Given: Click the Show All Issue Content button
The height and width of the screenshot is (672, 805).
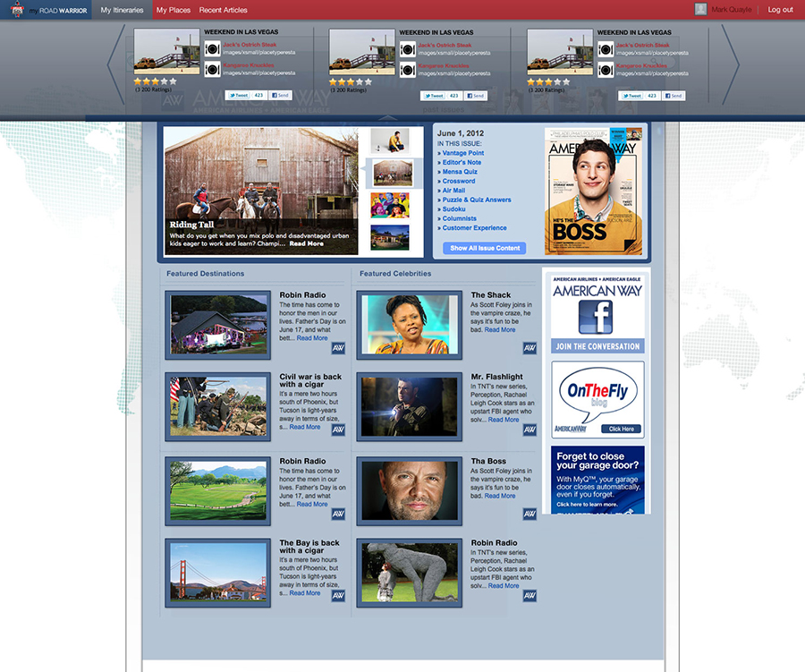Looking at the screenshot, I should [x=484, y=248].
